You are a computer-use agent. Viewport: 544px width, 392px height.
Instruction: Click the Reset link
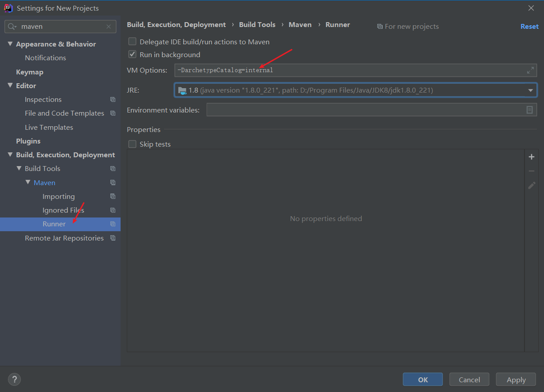(x=529, y=27)
